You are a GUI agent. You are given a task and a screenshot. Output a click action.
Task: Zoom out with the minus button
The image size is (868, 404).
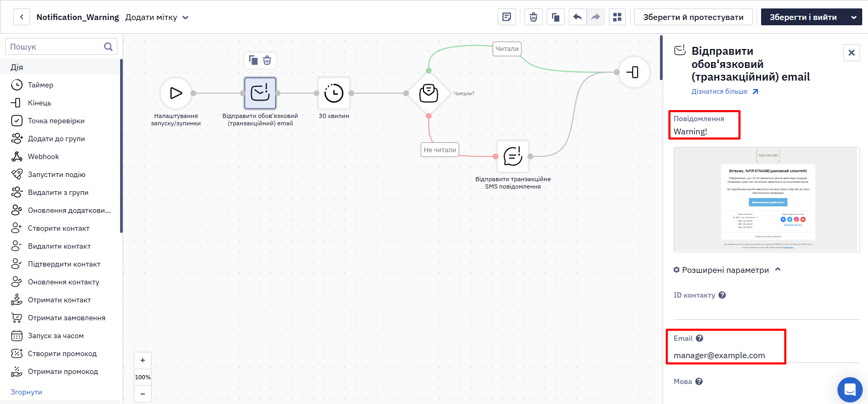pos(143,394)
